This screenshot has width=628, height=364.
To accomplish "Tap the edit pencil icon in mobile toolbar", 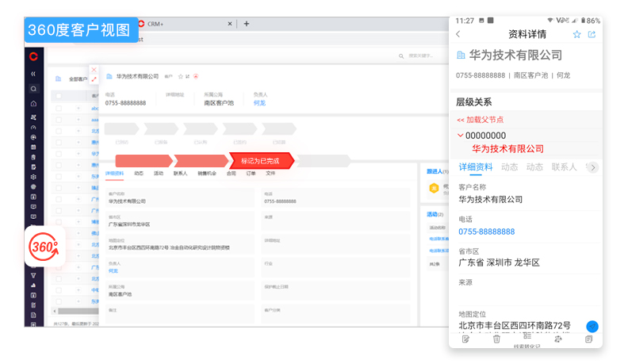I will tap(465, 339).
